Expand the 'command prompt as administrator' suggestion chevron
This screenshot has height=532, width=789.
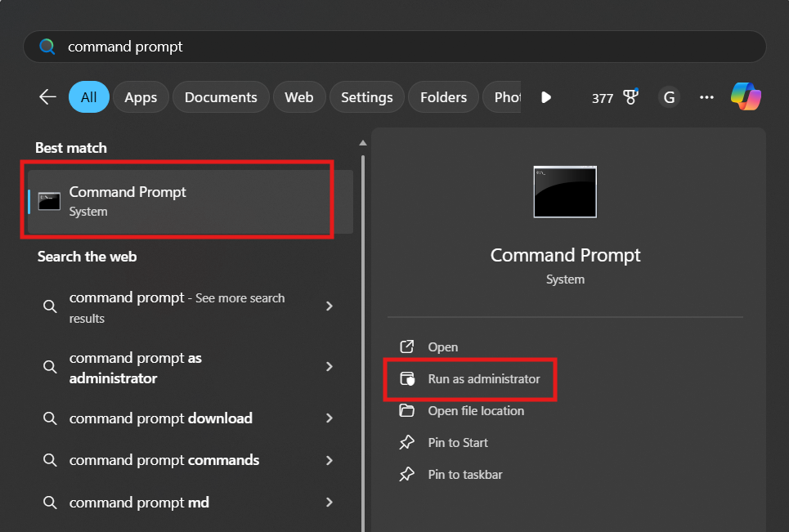tap(329, 367)
